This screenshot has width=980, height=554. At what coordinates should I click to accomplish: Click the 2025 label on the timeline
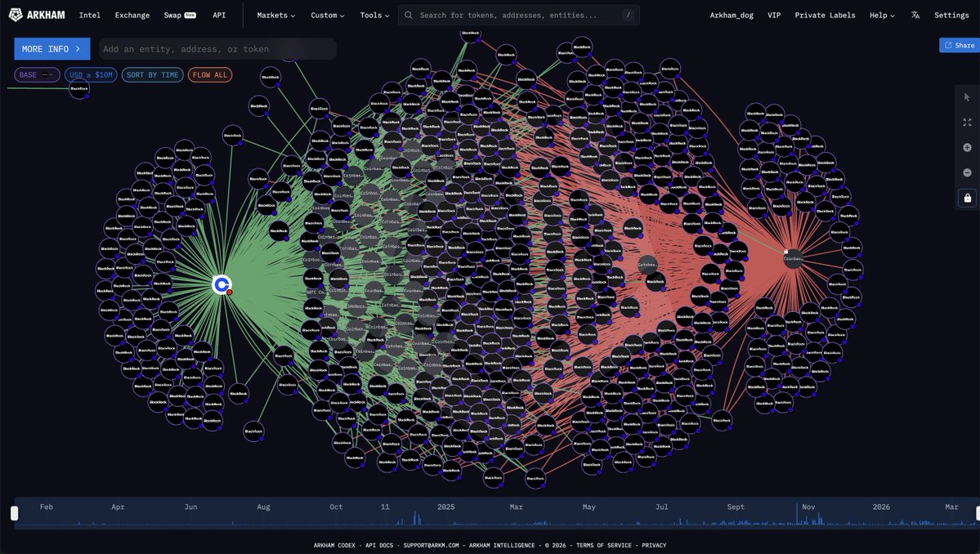pyautogui.click(x=445, y=507)
